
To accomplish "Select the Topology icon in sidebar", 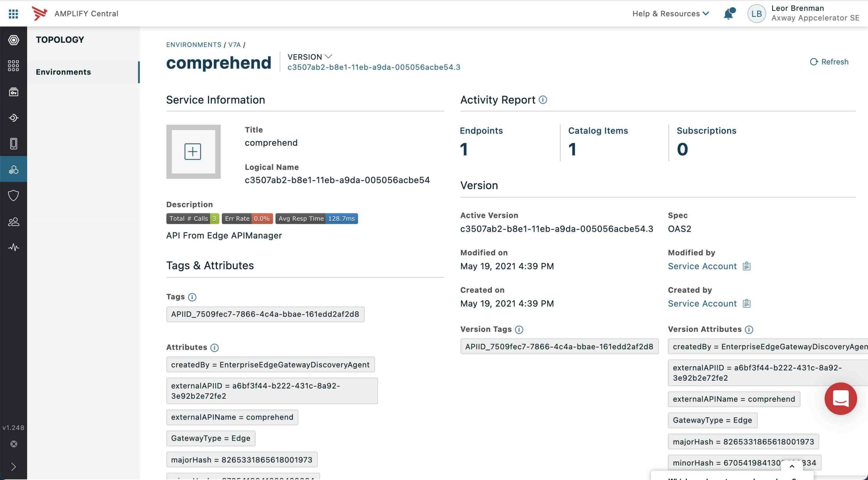I will coord(14,169).
